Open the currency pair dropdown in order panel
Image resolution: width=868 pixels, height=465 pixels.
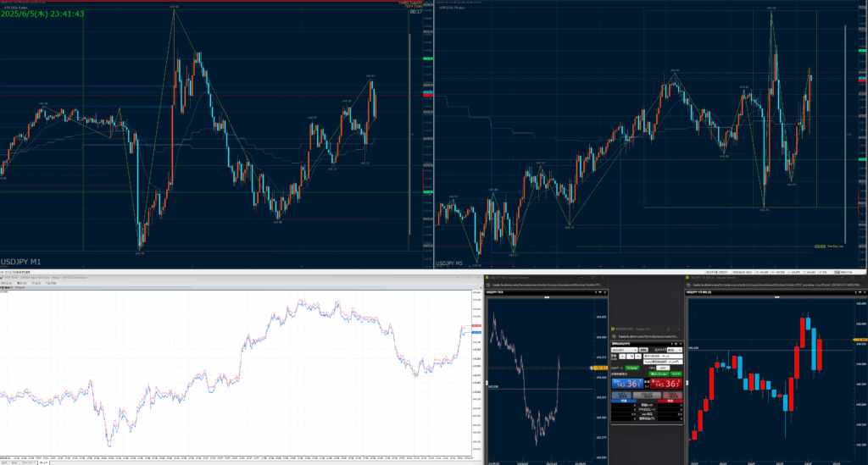click(x=625, y=350)
